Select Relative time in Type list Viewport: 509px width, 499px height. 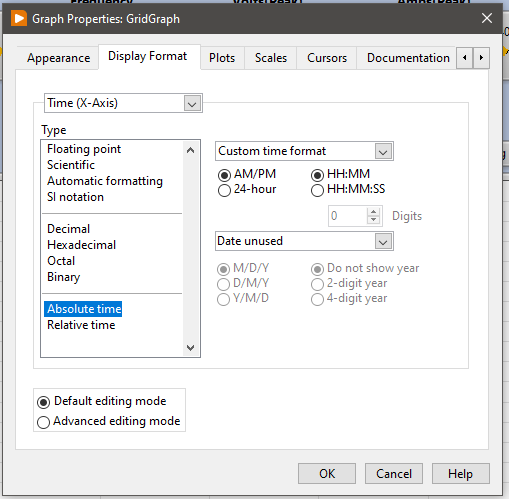(x=81, y=325)
